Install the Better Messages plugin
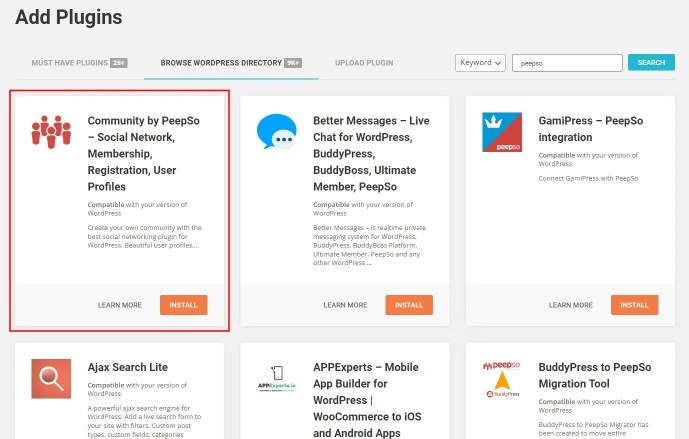Viewport: 689px width, 439px height. coord(409,305)
